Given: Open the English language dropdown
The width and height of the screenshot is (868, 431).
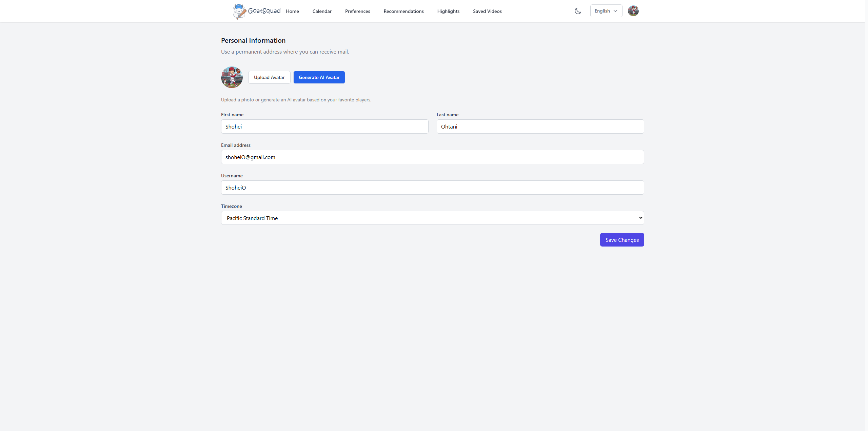Looking at the screenshot, I should (x=606, y=11).
